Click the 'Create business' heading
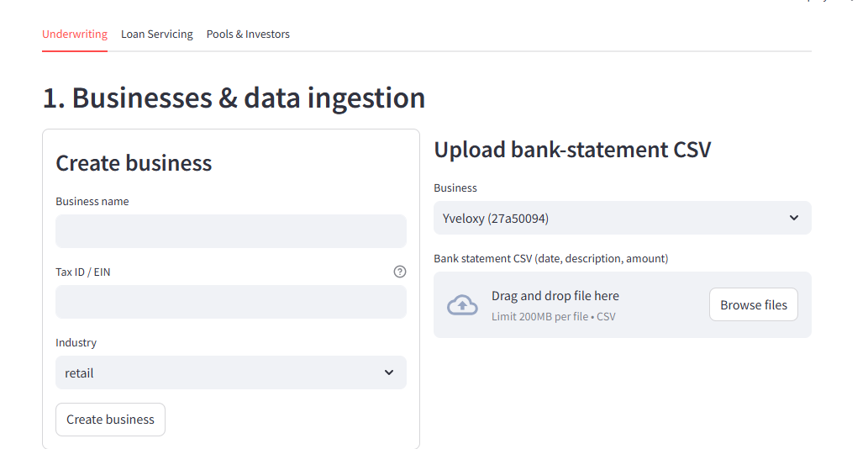The width and height of the screenshot is (868, 449). 134,163
